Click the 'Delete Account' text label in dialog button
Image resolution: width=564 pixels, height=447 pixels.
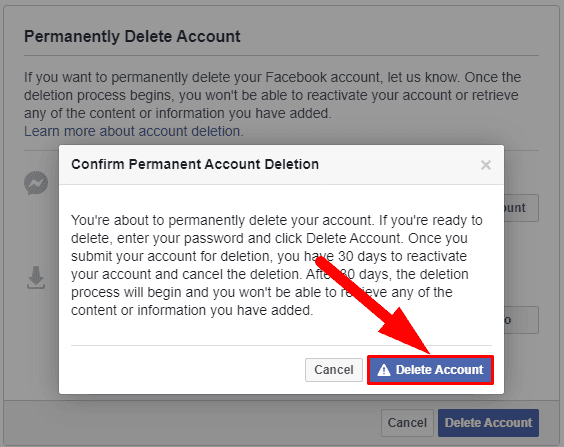point(440,370)
